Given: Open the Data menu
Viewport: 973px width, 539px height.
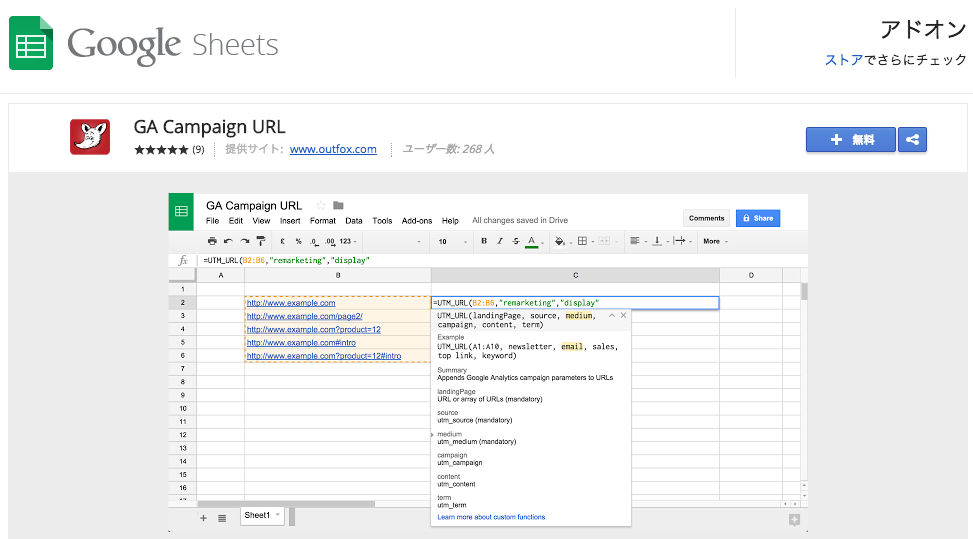Looking at the screenshot, I should click(354, 221).
